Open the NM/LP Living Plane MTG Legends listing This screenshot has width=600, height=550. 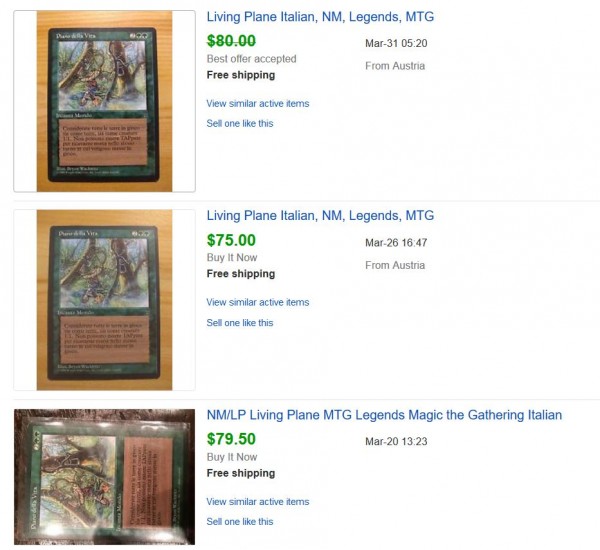tap(384, 415)
